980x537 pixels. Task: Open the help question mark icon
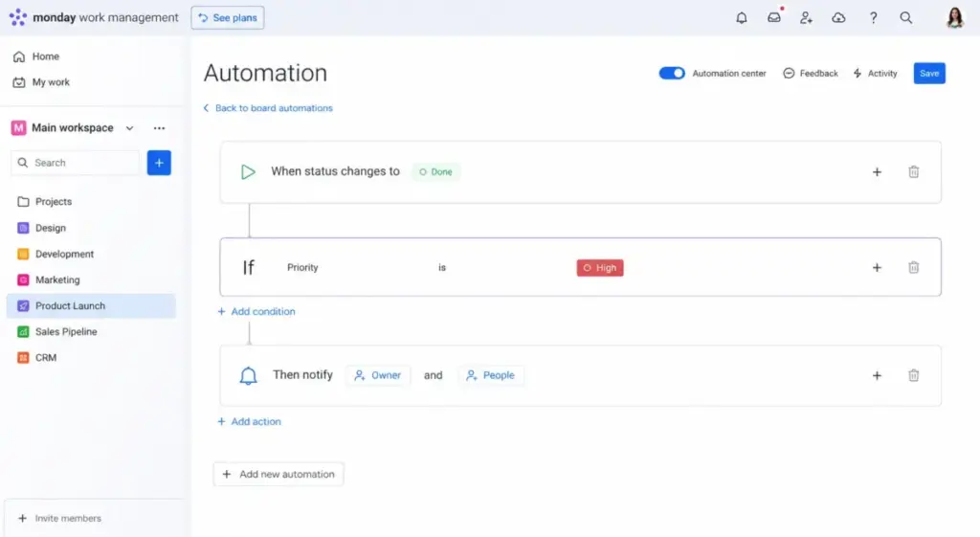(873, 17)
